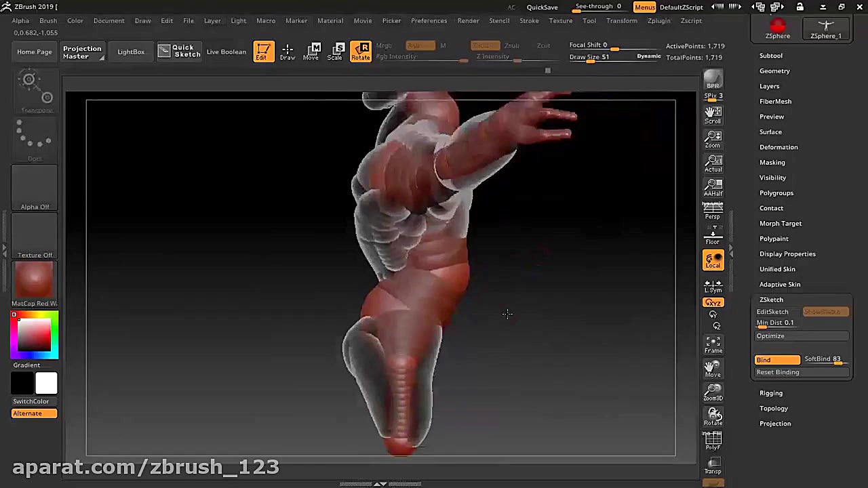Open the Zplugin menu
Screen dimensions: 868x488
tap(658, 21)
